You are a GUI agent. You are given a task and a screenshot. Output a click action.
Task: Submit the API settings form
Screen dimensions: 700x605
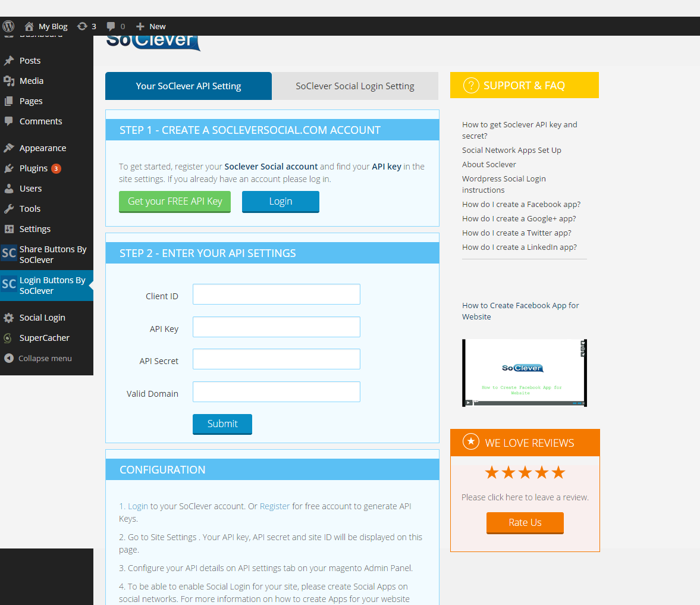[x=222, y=424]
